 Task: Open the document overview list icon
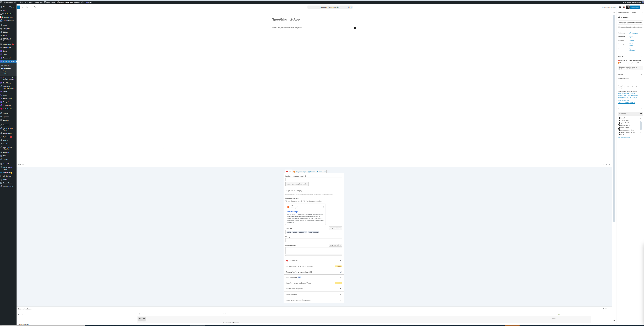35,7
